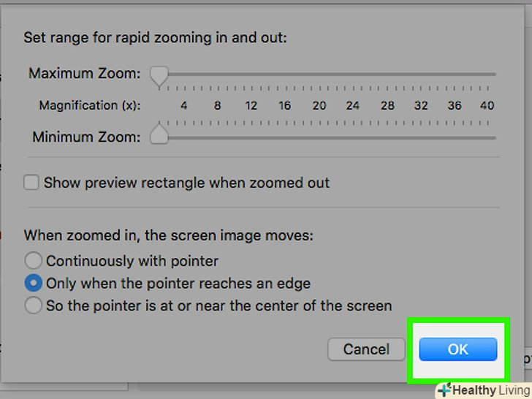The height and width of the screenshot is (399, 532).
Task: Set Maximum Zoom slider to 40x
Action: (488, 75)
